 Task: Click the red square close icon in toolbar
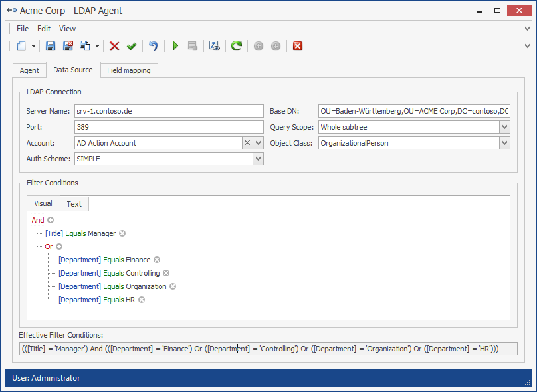298,46
